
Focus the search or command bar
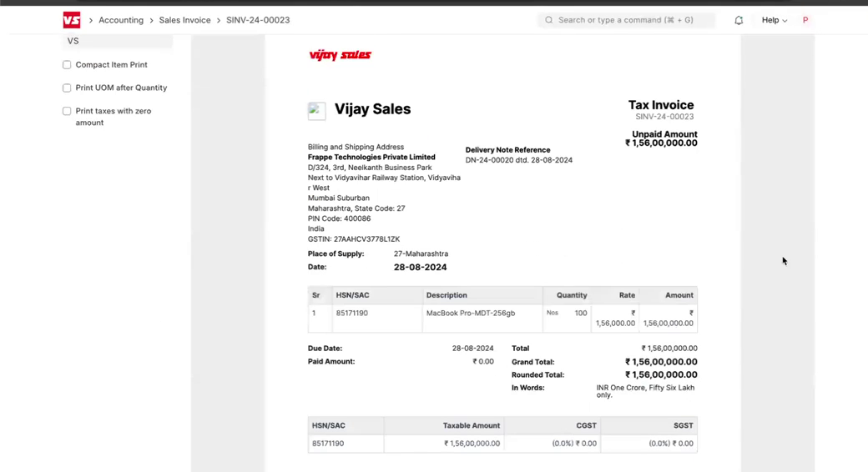click(626, 20)
